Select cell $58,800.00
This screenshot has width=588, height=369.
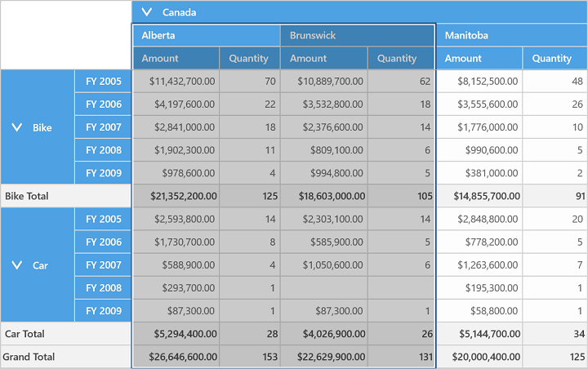[479, 311]
